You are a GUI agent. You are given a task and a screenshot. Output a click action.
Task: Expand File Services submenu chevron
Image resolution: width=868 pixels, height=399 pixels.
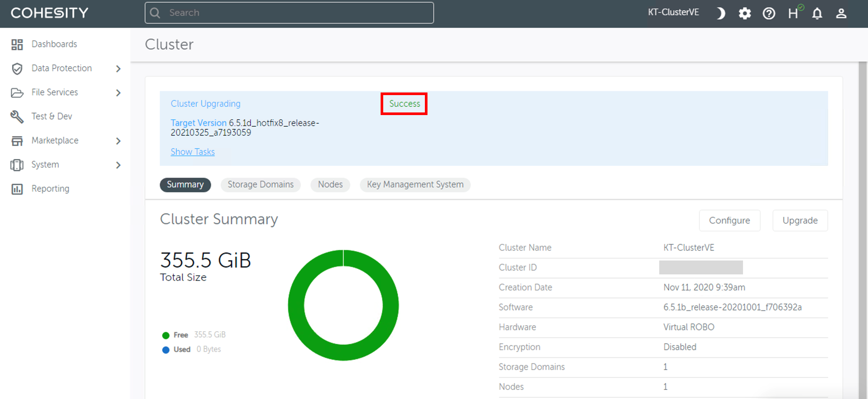pyautogui.click(x=118, y=92)
